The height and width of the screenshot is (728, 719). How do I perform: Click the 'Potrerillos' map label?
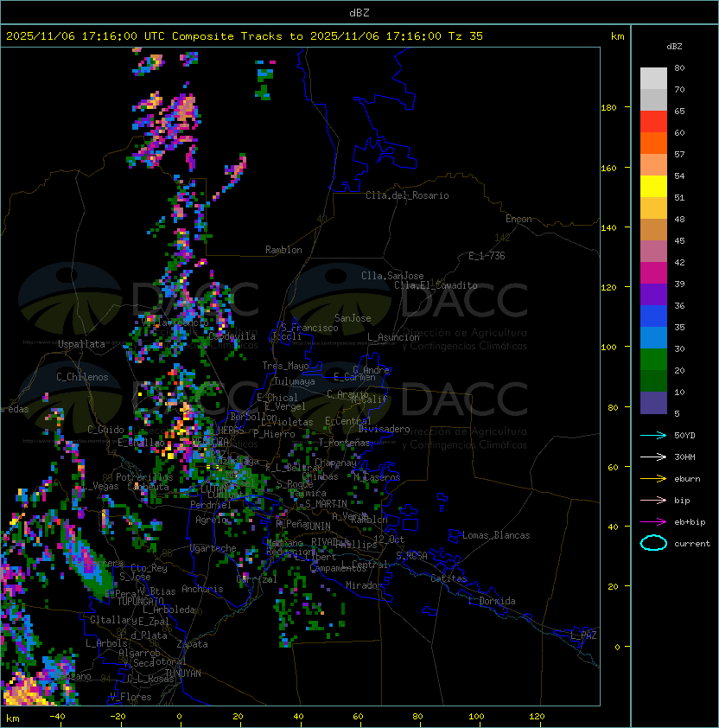[144, 477]
